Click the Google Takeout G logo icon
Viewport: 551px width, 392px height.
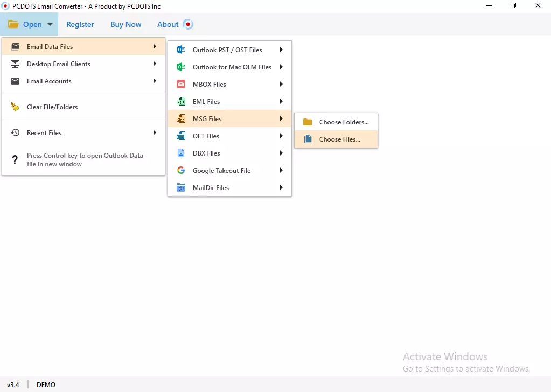pyautogui.click(x=181, y=170)
